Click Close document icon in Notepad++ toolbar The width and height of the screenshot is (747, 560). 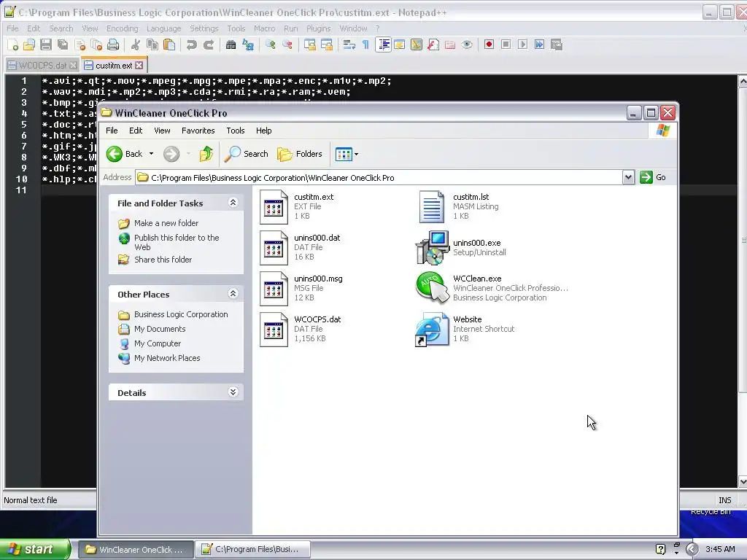tap(80, 44)
